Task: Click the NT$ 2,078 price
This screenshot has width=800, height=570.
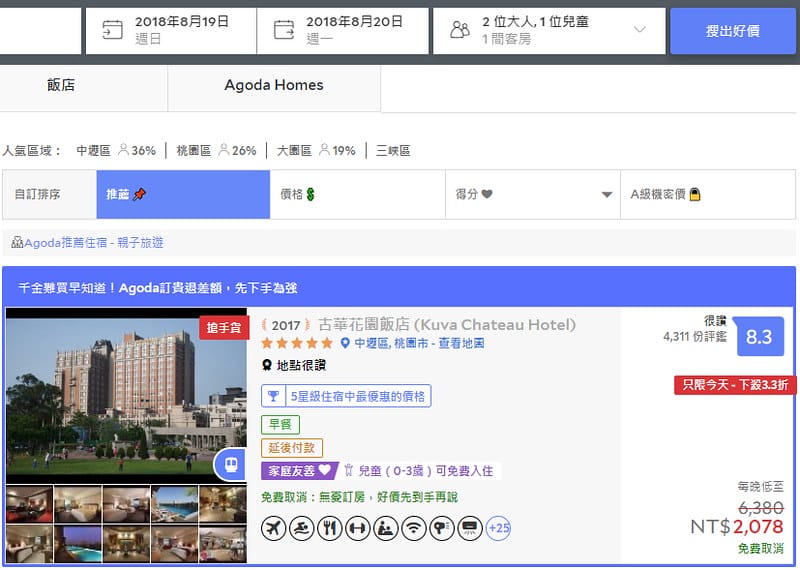Action: (x=737, y=527)
